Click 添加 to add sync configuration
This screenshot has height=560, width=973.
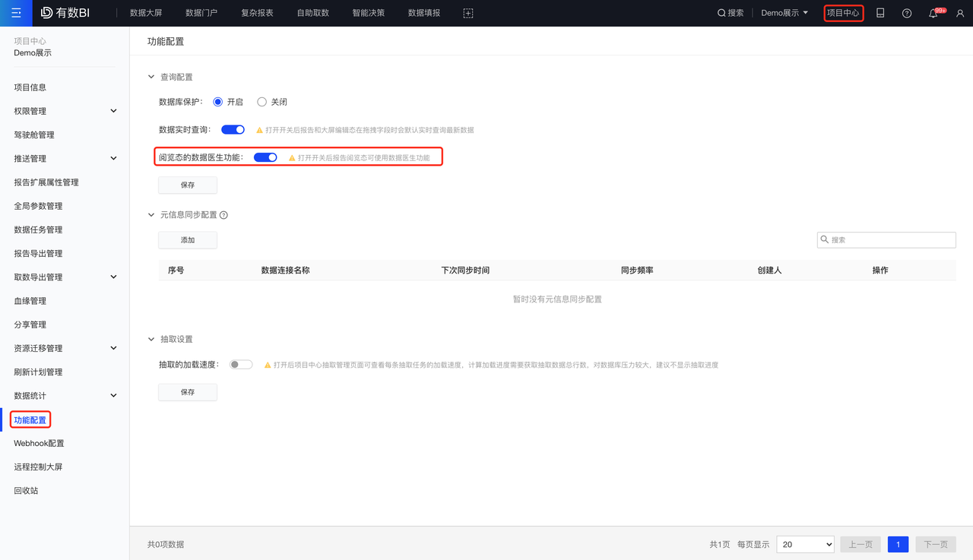(x=188, y=240)
